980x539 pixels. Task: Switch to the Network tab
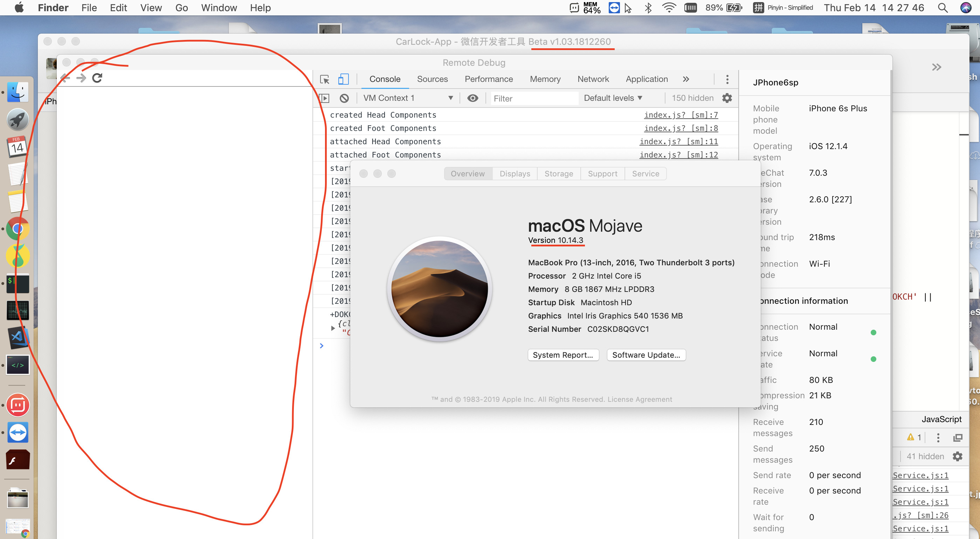pos(593,79)
